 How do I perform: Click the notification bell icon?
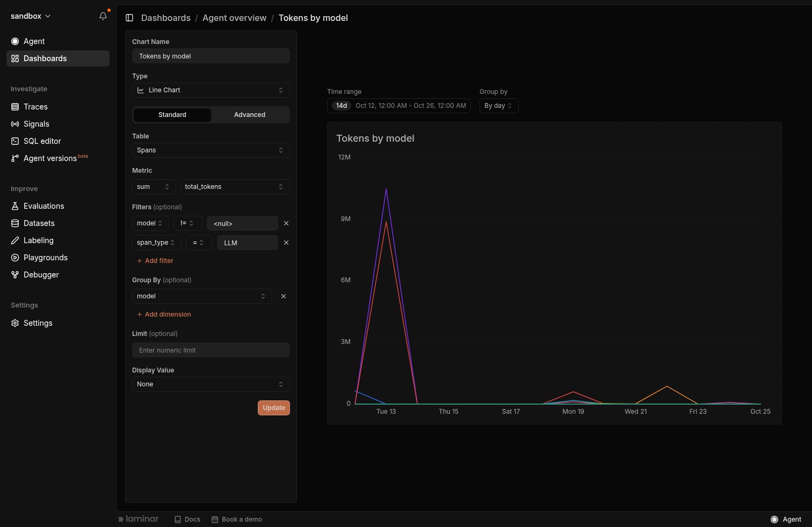pyautogui.click(x=103, y=16)
